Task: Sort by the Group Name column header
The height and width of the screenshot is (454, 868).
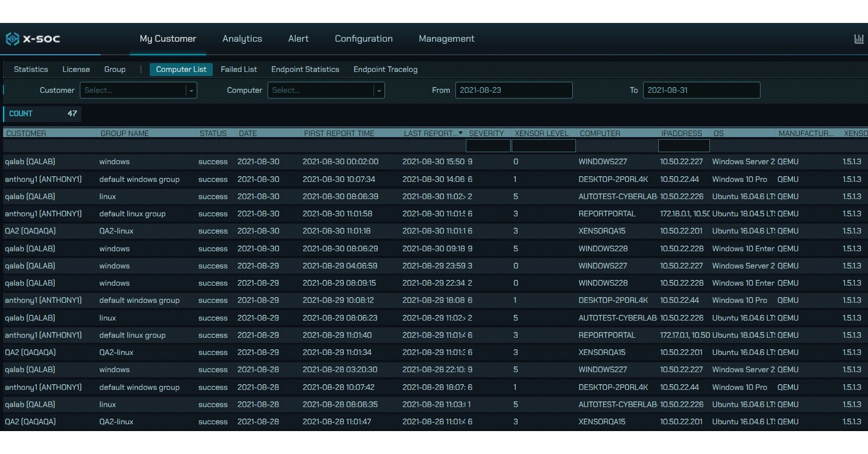Action: point(125,133)
